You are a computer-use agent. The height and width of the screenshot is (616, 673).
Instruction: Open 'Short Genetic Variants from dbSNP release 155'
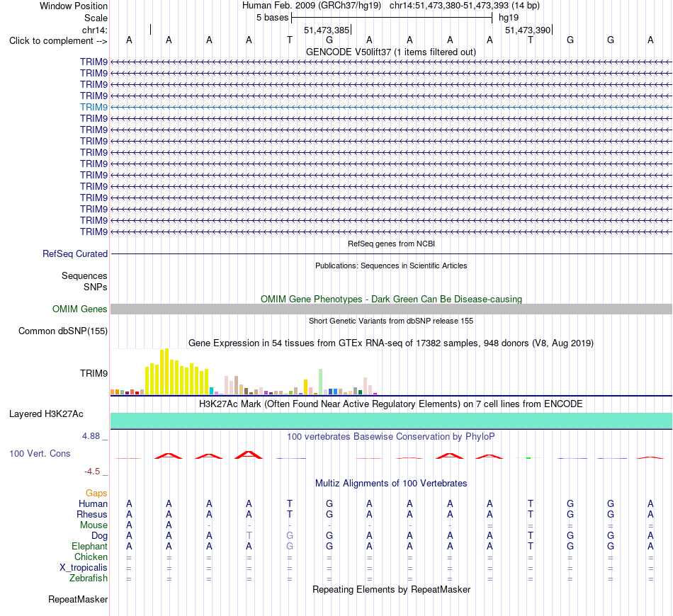click(391, 321)
